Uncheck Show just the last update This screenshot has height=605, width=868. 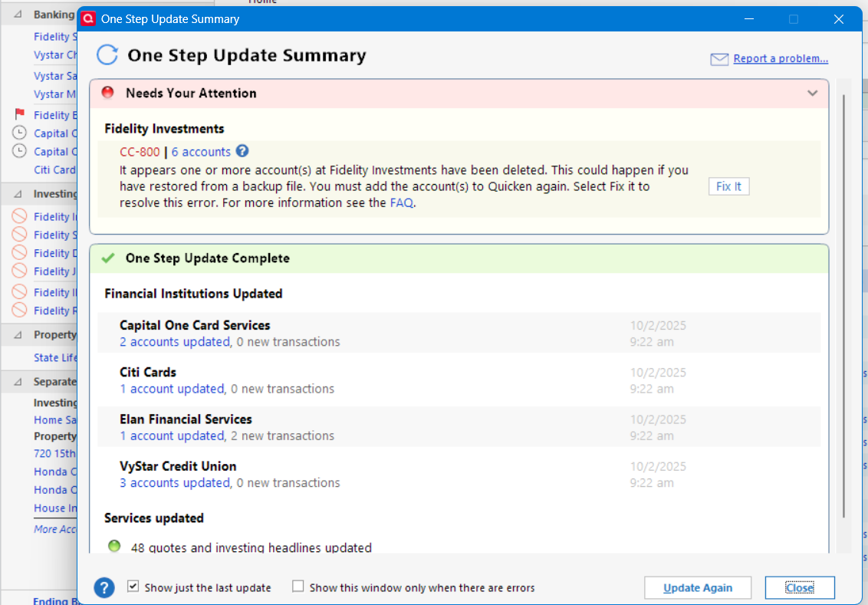click(x=133, y=586)
